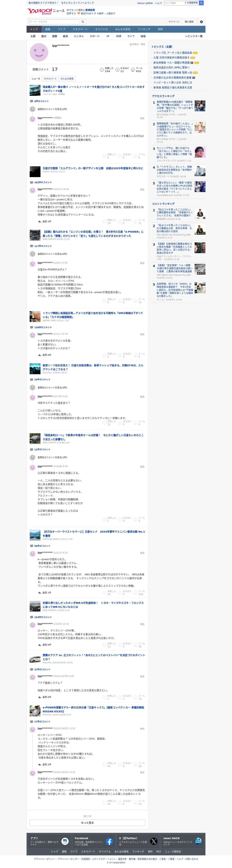Open thumbnail of Honda WR-V article

[35, 606]
